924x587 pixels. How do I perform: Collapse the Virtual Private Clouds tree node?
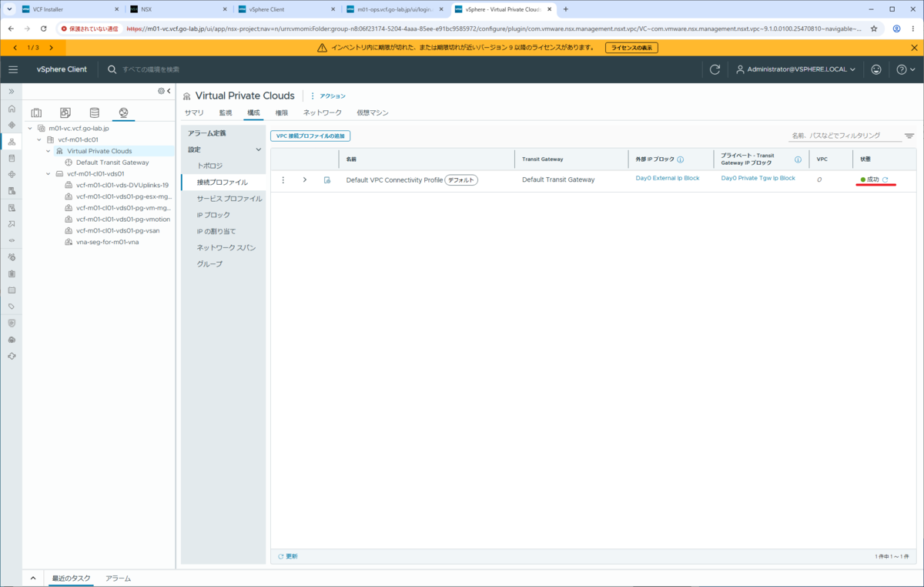[x=49, y=151]
